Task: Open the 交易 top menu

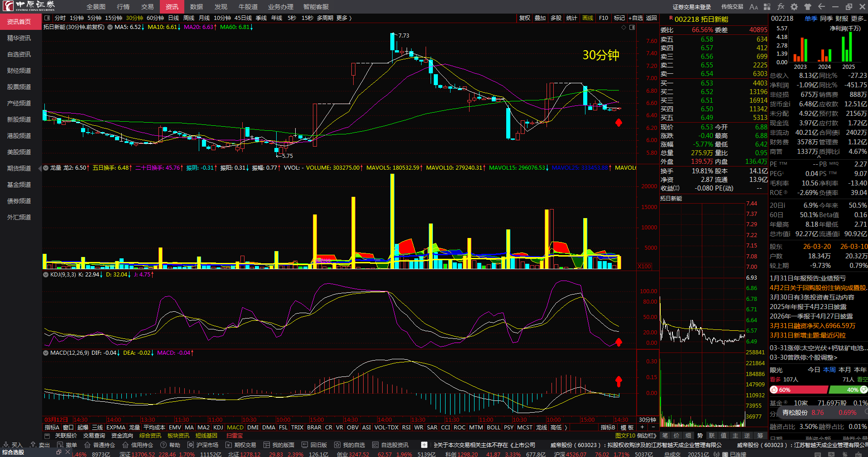Action: (x=147, y=7)
